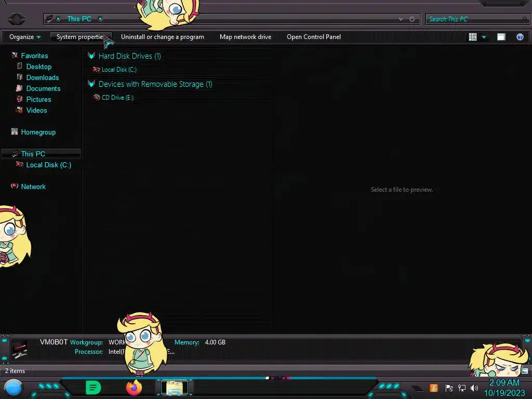Open the volume speaker tray icon
This screenshot has height=399, width=532.
tap(474, 388)
